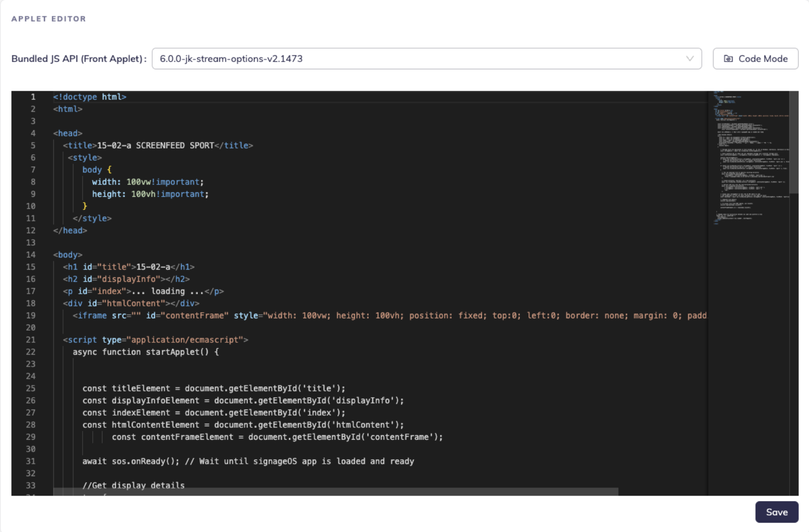Click the closing </head> tag
Viewport: 809px width, 532px height.
coord(70,231)
